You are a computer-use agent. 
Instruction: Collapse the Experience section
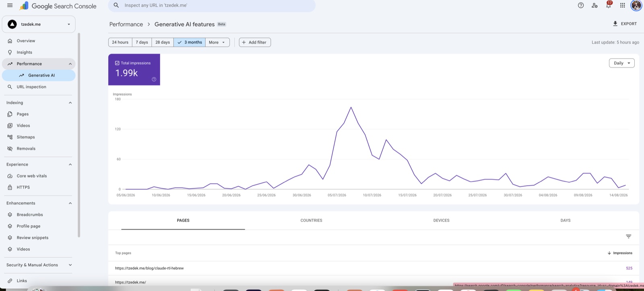(70, 165)
